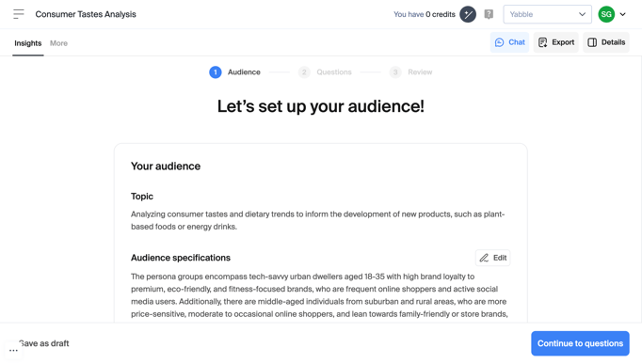Open the Yabble workspace dropdown

point(547,14)
